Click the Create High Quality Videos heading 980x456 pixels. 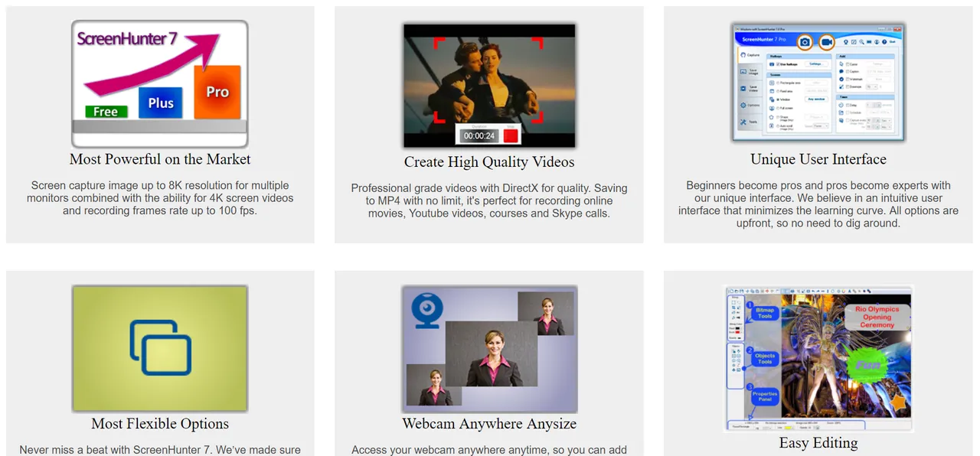click(x=489, y=161)
